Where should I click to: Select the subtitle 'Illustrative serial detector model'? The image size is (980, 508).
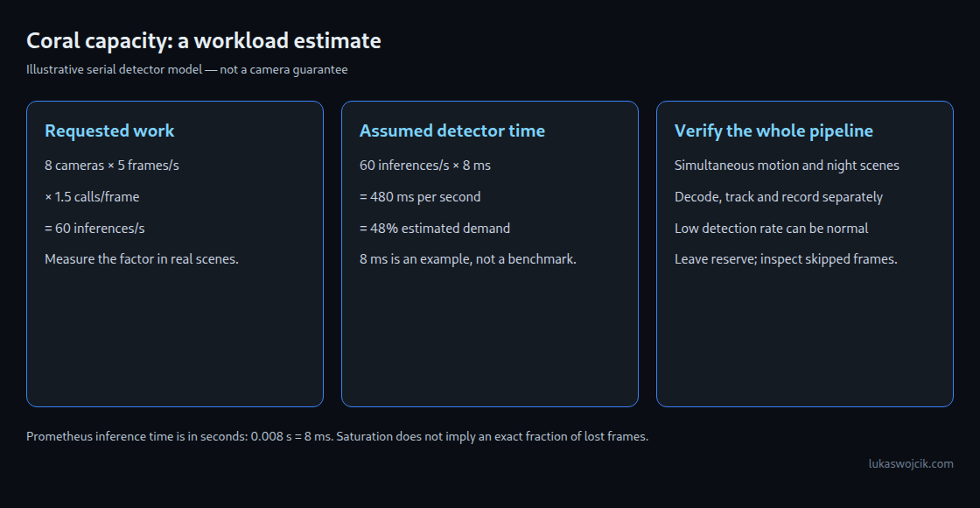[114, 69]
